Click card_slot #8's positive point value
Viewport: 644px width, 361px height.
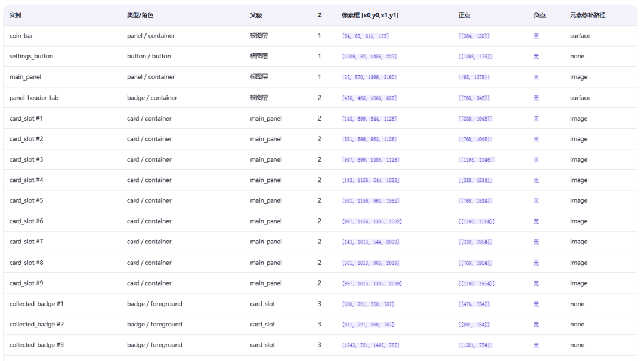[x=476, y=263]
